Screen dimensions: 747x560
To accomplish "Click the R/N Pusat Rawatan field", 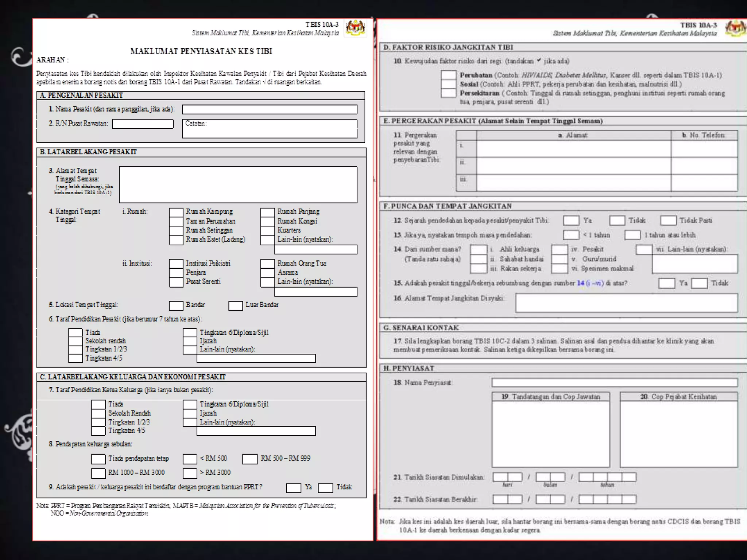I will click(x=143, y=124).
